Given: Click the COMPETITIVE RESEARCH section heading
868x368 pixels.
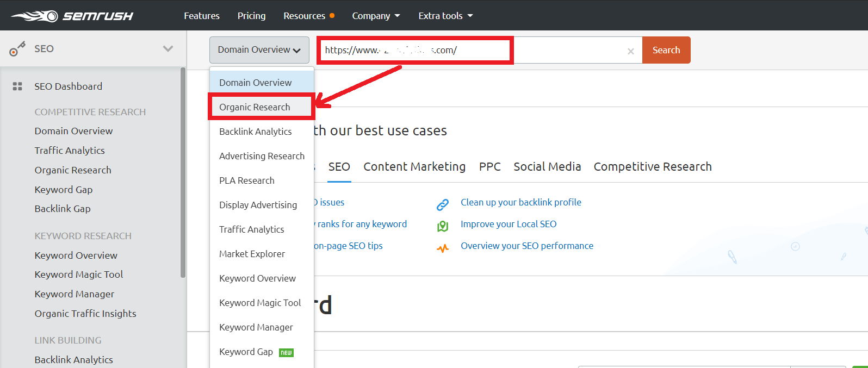Looking at the screenshot, I should (x=90, y=112).
